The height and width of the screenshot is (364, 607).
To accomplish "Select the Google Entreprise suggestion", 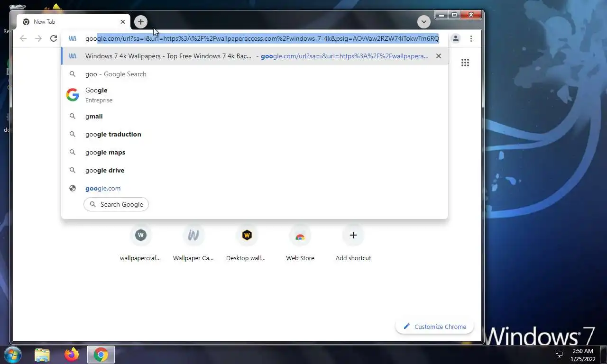I will click(x=255, y=95).
